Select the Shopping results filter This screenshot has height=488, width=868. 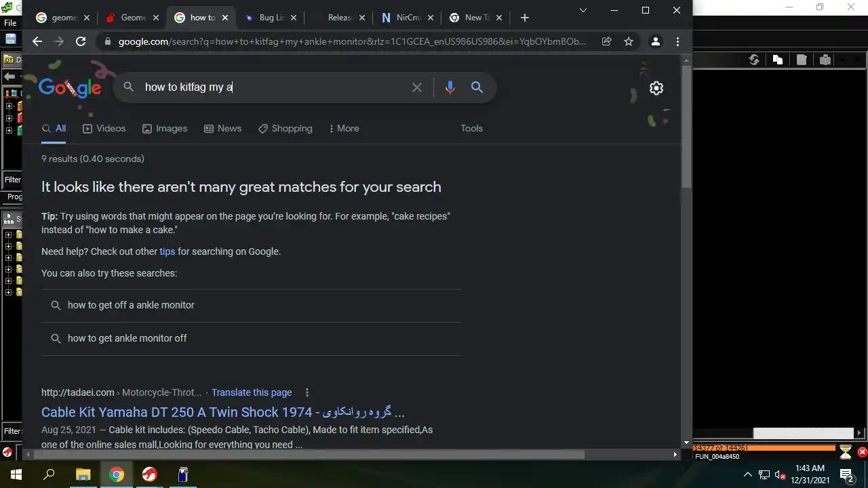click(x=285, y=128)
